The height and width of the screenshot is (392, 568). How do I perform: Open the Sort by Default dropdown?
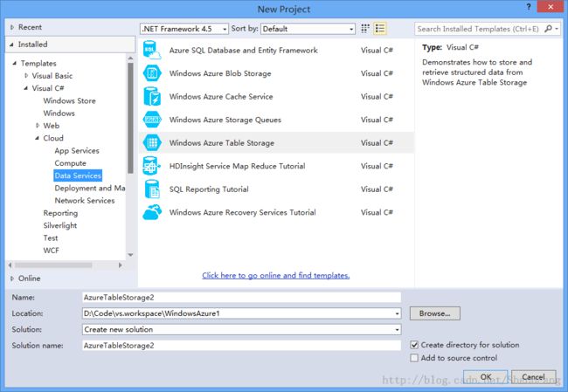tap(308, 29)
